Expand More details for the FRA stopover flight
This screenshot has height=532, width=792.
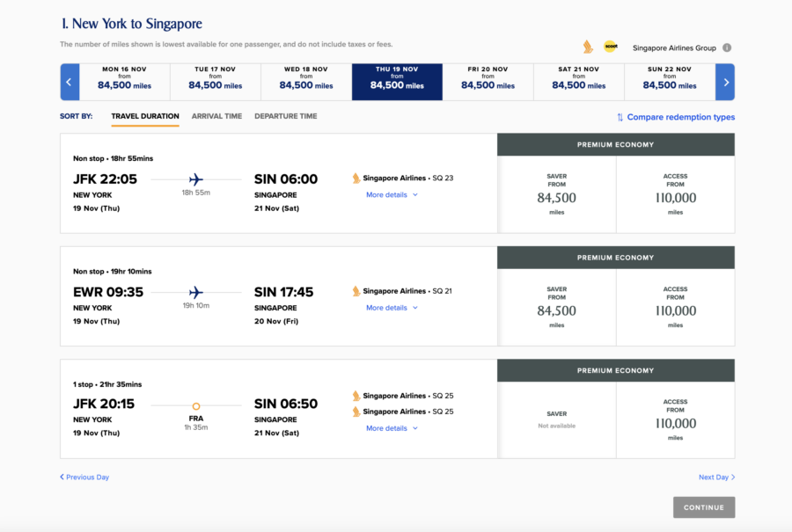tap(389, 428)
